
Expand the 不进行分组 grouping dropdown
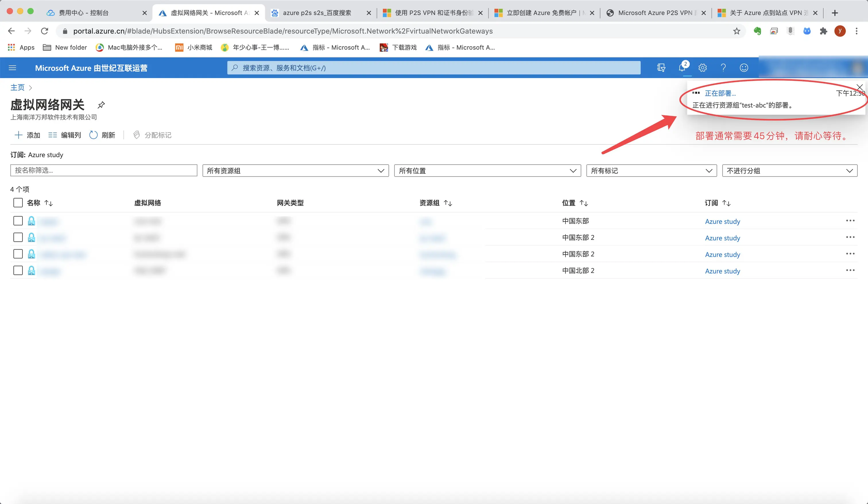click(x=789, y=171)
